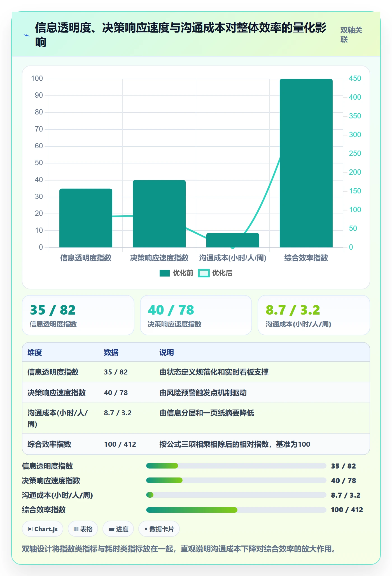This screenshot has height=576, width=392.
Task: Click the 综合效率指数 x-axis label
Action: coord(306,258)
